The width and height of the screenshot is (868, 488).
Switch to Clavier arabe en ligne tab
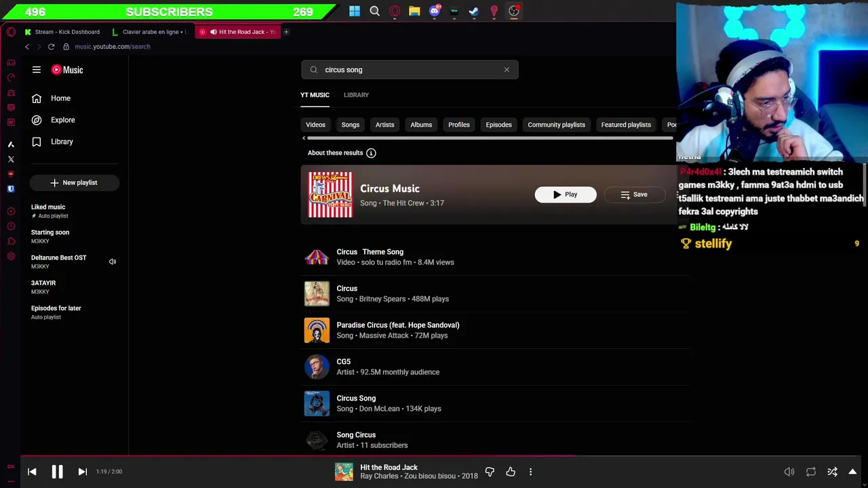pyautogui.click(x=151, y=32)
